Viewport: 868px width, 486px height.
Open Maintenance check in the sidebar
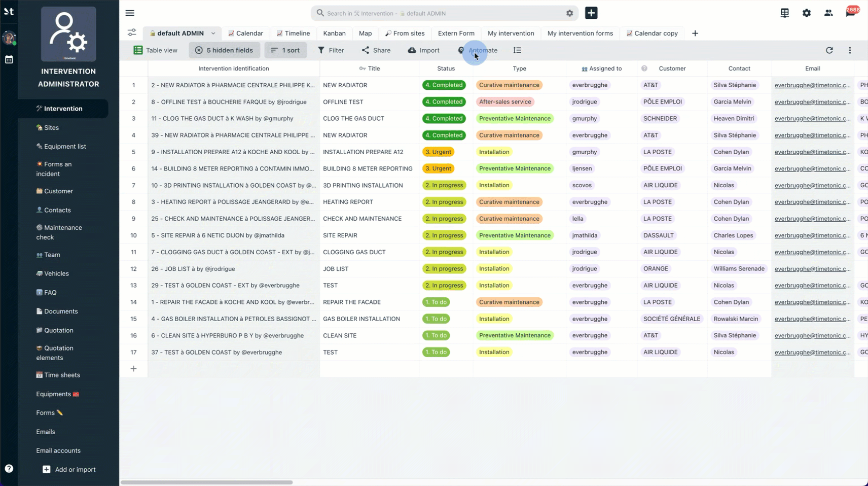pos(59,232)
